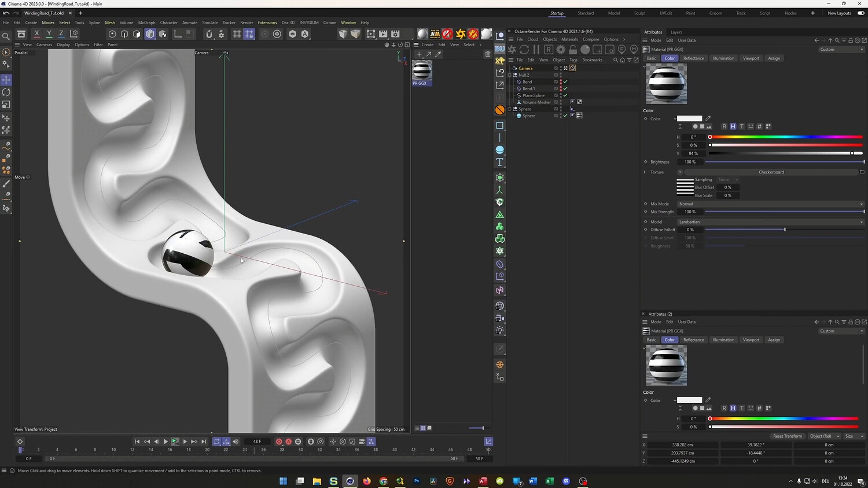Image resolution: width=868 pixels, height=488 pixels.
Task: Open the Mix Mode Normal dropdown
Action: pos(771,204)
